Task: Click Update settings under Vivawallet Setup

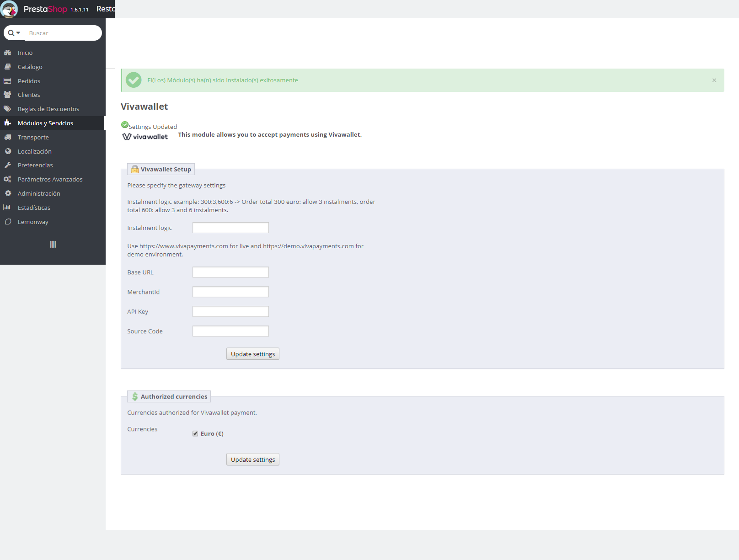Action: tap(253, 354)
